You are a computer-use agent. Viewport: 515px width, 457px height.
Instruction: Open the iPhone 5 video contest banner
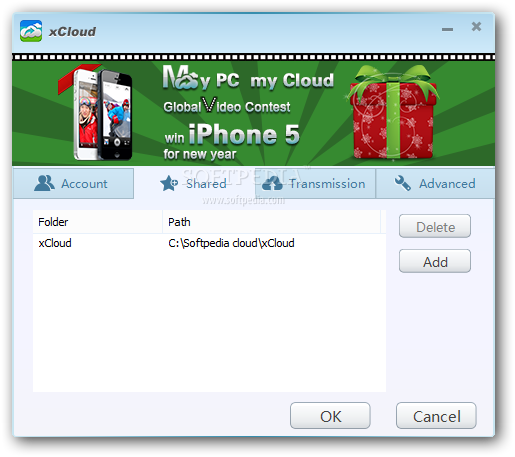pos(254,113)
